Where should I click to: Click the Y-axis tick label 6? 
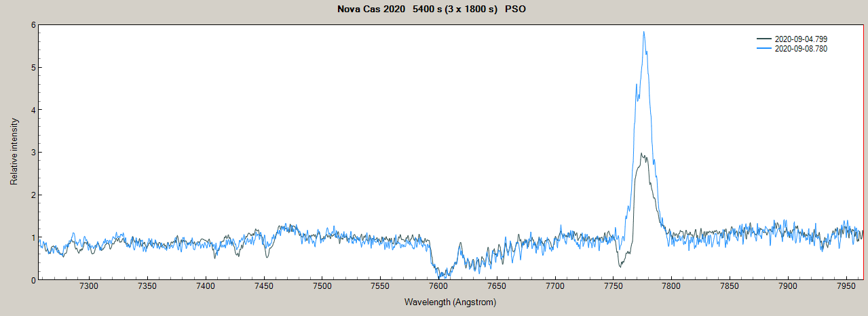pyautogui.click(x=32, y=25)
